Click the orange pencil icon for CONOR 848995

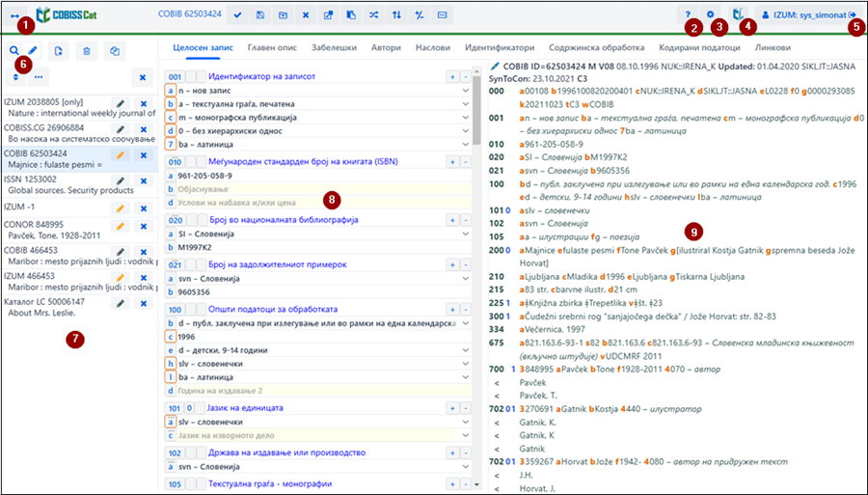[x=121, y=226]
